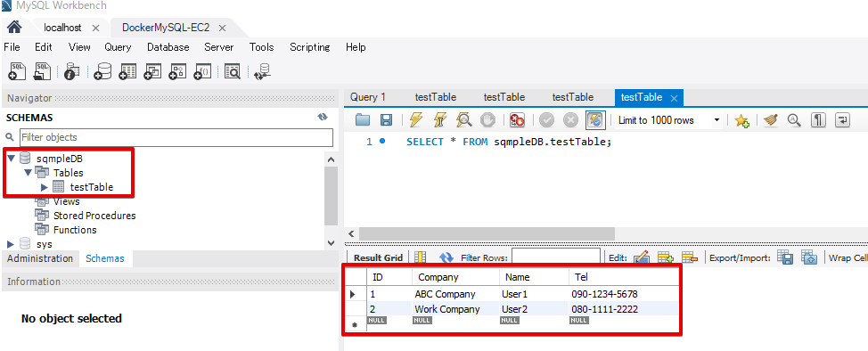Expand the testTable node
The width and height of the screenshot is (868, 351).
(x=45, y=187)
